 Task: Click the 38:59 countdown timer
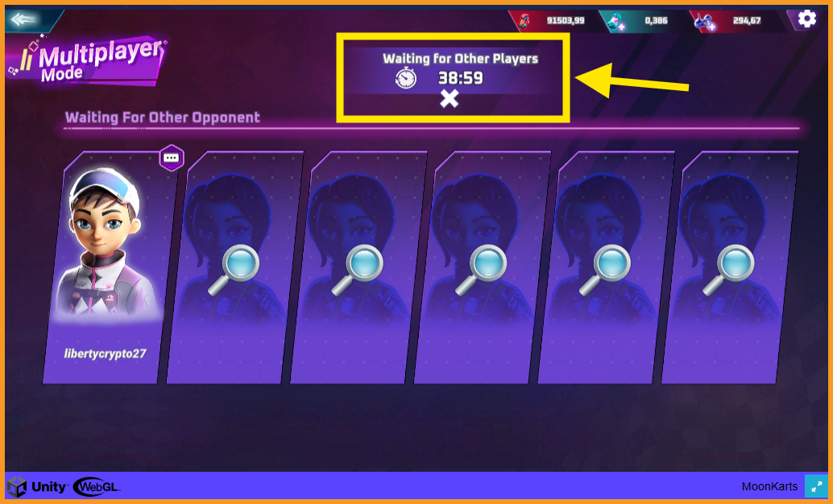(461, 78)
